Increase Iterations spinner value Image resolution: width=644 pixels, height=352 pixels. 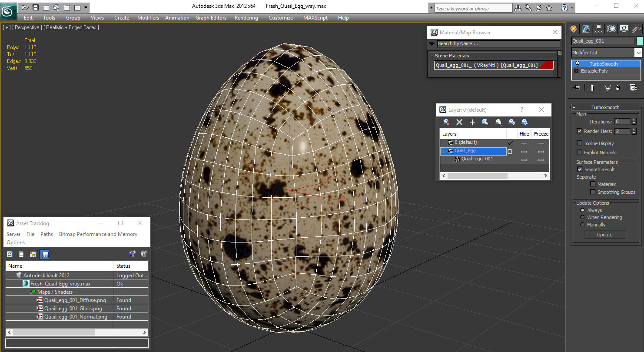coord(634,120)
